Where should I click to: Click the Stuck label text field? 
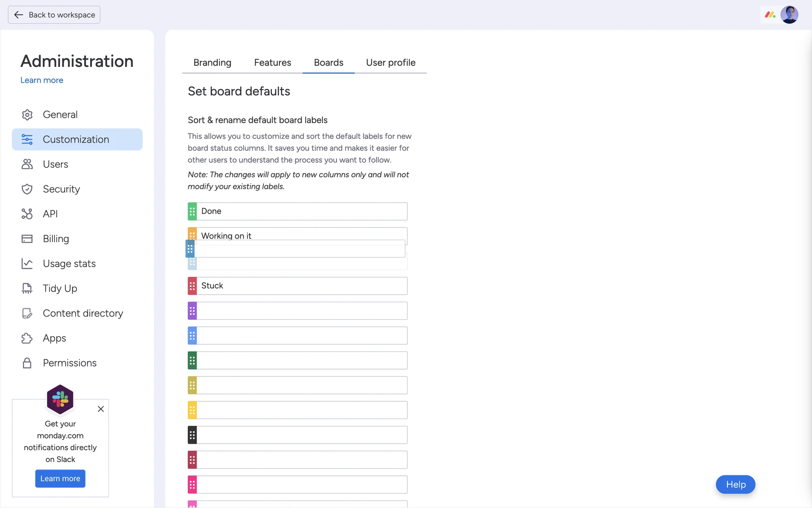302,286
